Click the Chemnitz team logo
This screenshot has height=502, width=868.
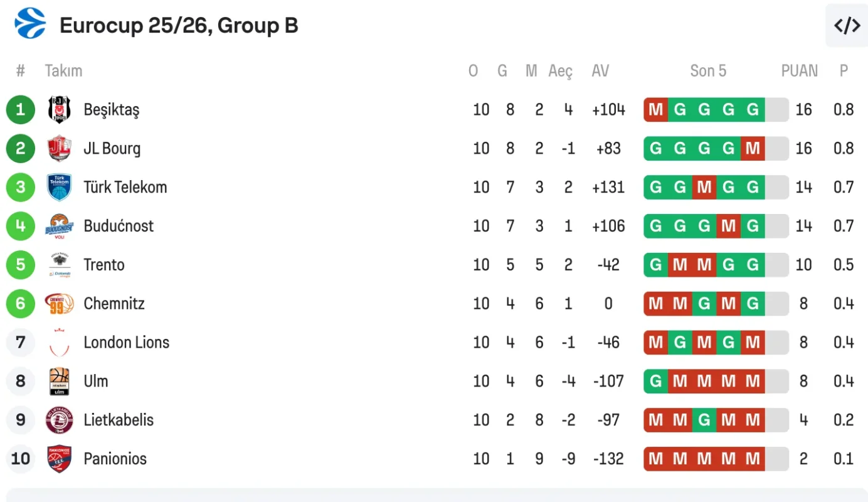click(x=60, y=304)
